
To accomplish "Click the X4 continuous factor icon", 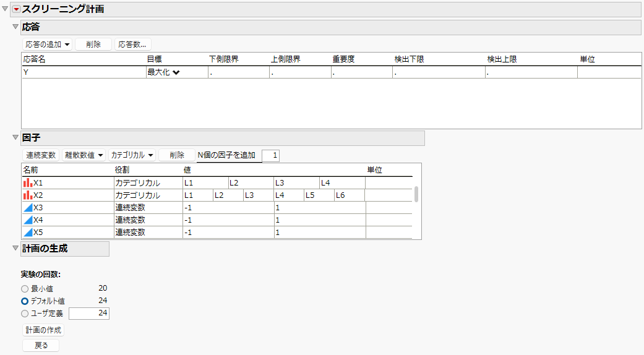I will (27, 220).
